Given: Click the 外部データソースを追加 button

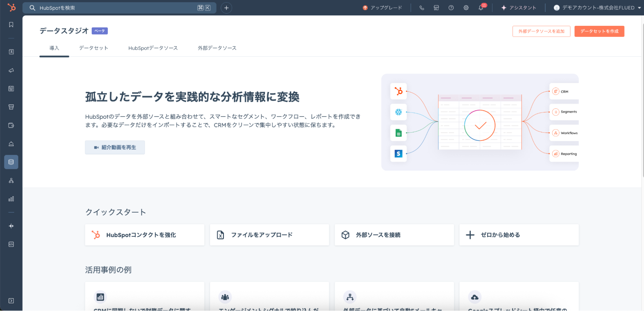Looking at the screenshot, I should pos(541,31).
